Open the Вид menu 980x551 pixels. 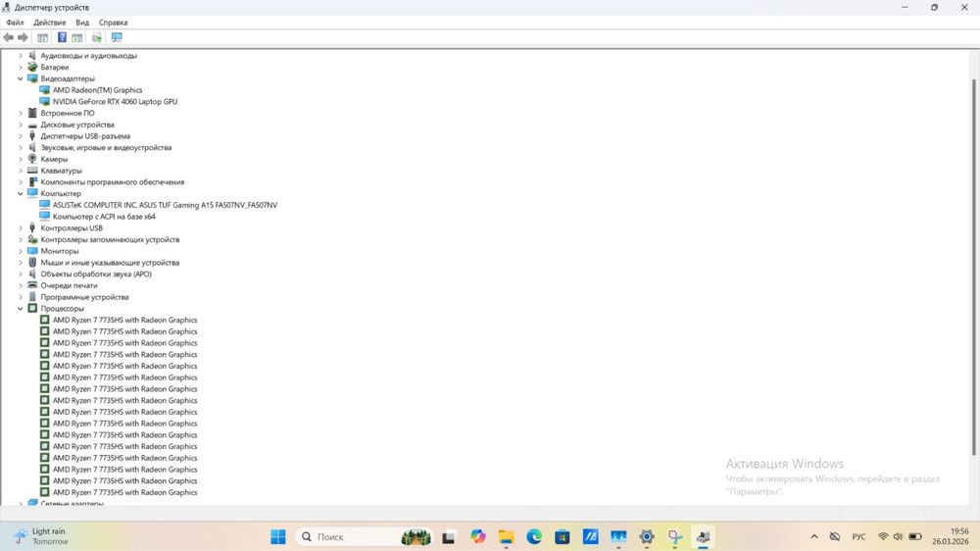[82, 23]
